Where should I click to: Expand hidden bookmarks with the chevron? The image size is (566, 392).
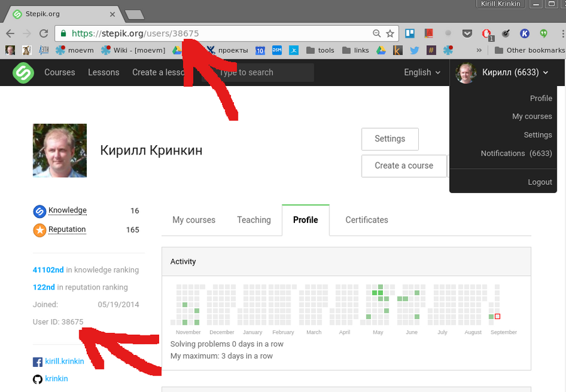coord(479,50)
